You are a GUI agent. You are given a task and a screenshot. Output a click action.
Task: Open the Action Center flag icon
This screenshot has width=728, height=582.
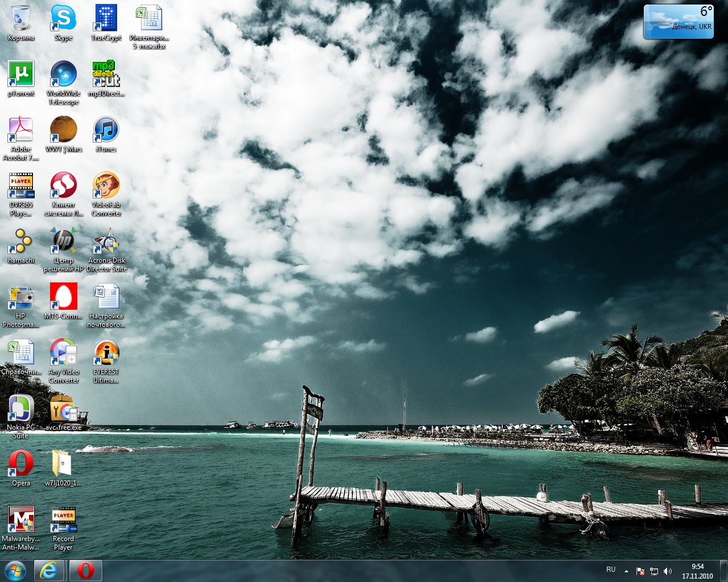click(640, 571)
